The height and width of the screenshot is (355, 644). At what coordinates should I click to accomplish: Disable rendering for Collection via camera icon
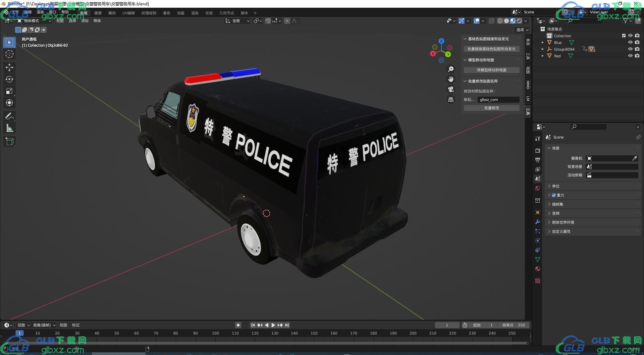coord(637,36)
